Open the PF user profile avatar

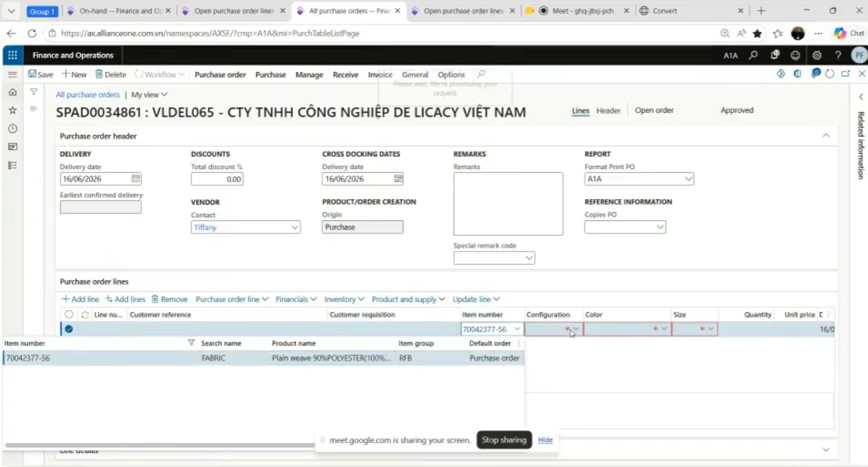(859, 55)
